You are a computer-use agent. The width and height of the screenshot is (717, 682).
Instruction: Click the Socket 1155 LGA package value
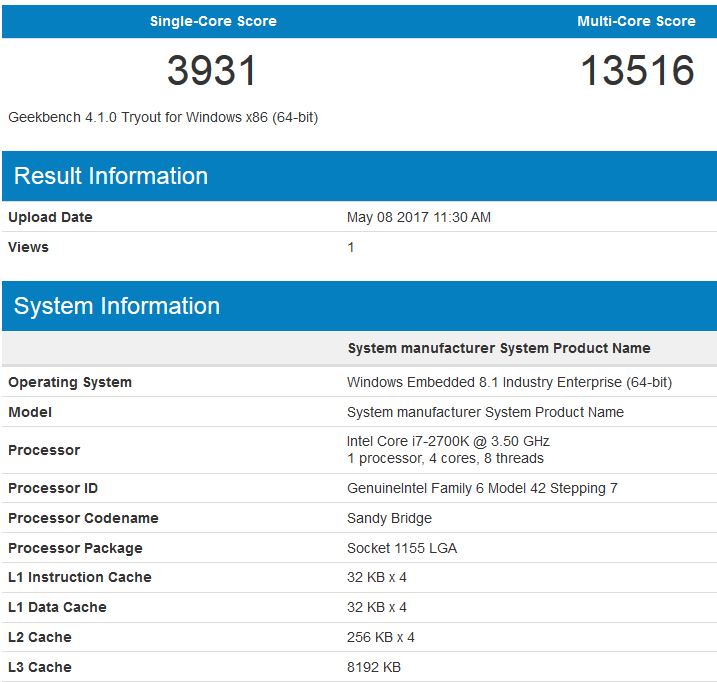(402, 548)
